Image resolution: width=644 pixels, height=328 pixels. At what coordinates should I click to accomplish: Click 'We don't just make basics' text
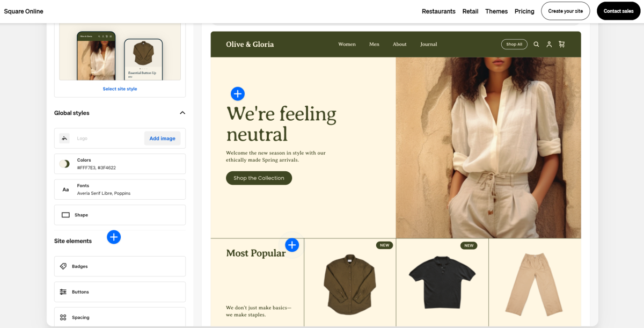(x=259, y=311)
